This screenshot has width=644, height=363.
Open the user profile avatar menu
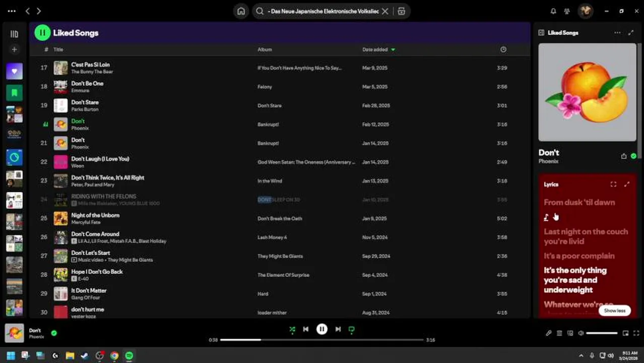pos(585,11)
